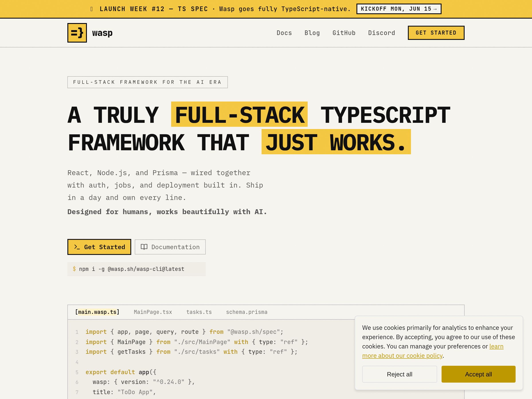Viewport: 532px width, 399px height.
Task: Click the Documentation button
Action: [x=170, y=247]
